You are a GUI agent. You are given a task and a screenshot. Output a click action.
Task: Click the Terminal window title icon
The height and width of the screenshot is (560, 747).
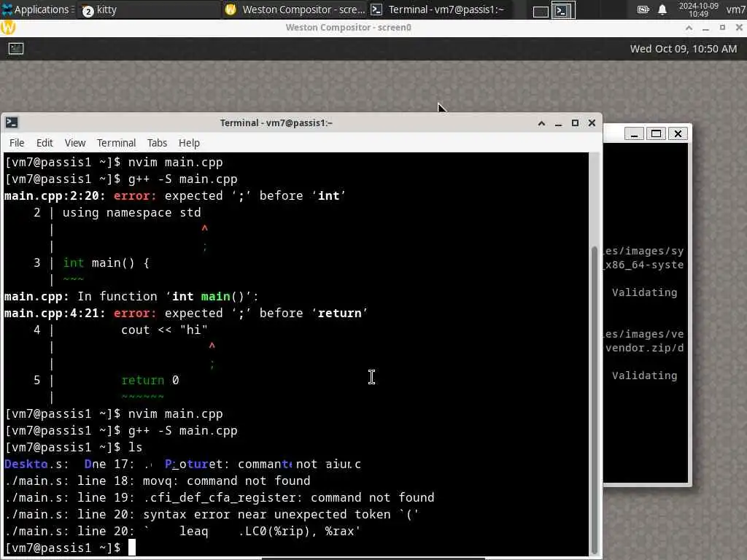point(12,122)
